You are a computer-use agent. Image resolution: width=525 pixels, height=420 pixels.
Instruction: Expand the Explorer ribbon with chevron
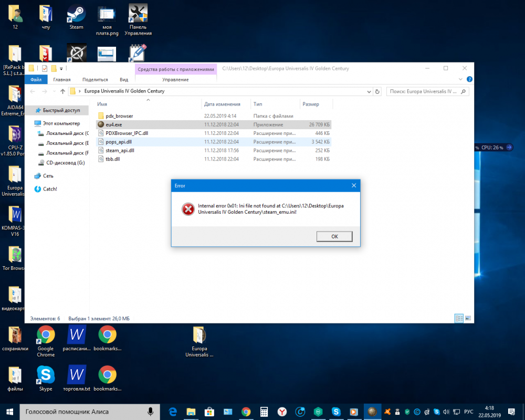pos(460,79)
